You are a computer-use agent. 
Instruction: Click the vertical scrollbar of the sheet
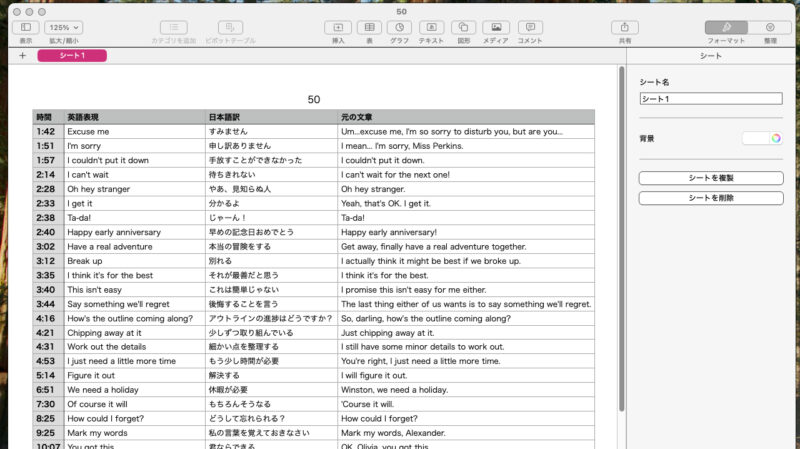tap(621, 239)
